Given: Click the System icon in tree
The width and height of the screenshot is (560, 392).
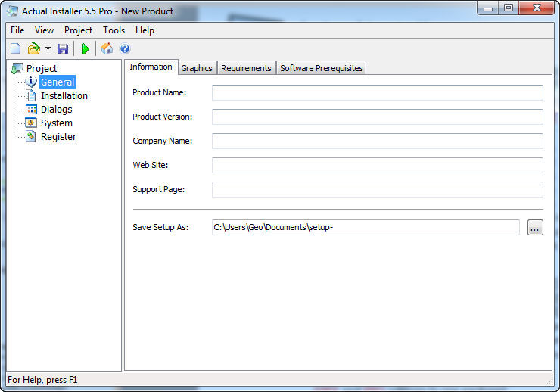Looking at the screenshot, I should [x=31, y=123].
